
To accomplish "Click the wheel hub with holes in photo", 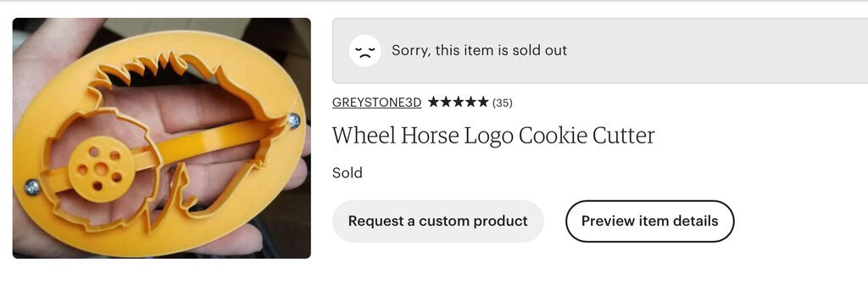I will [x=100, y=168].
